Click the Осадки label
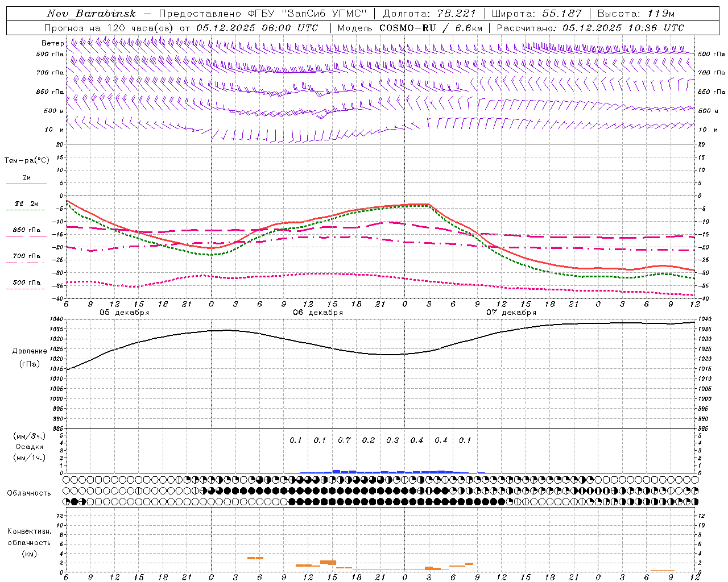 pyautogui.click(x=30, y=447)
